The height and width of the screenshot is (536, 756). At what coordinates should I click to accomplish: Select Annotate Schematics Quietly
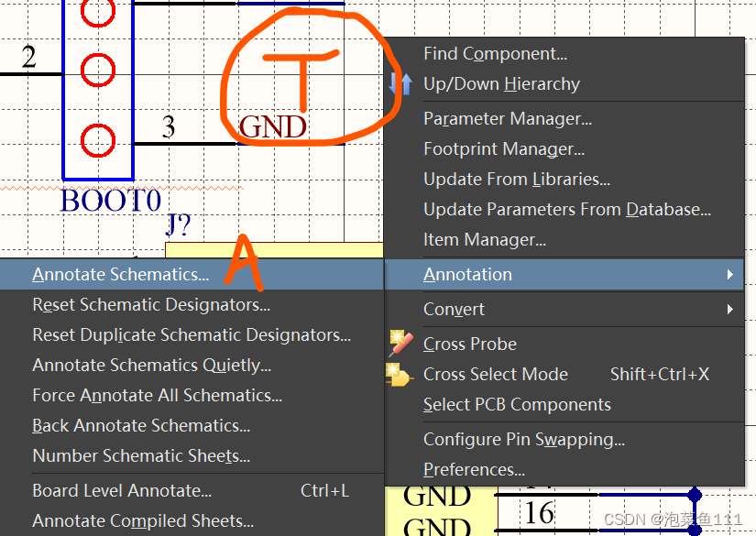pyautogui.click(x=192, y=366)
